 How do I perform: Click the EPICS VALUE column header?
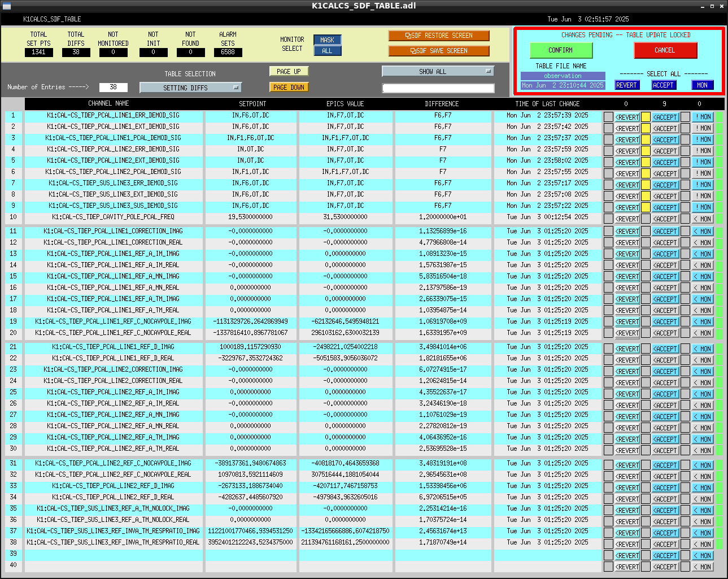pos(345,104)
